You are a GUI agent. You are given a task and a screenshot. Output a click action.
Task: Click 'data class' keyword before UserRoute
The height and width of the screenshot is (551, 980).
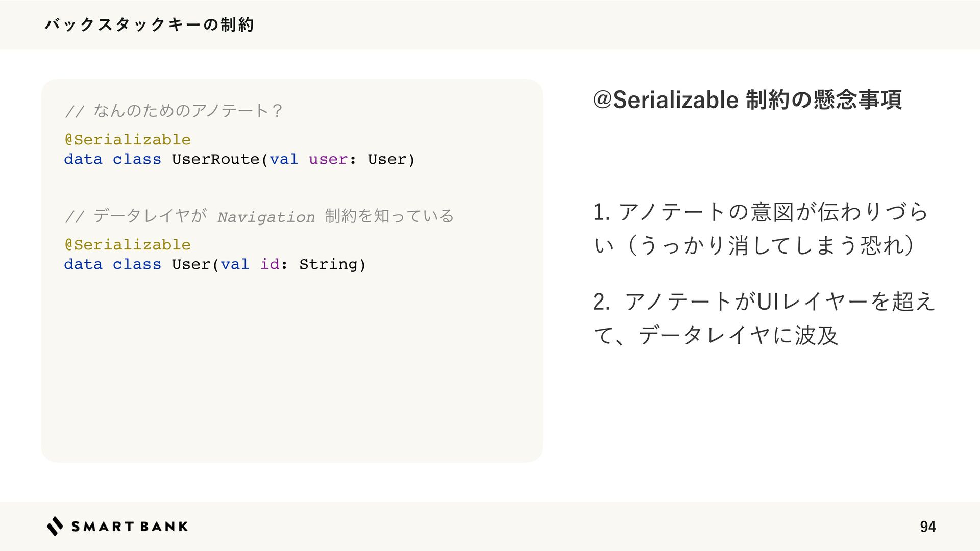click(x=113, y=159)
